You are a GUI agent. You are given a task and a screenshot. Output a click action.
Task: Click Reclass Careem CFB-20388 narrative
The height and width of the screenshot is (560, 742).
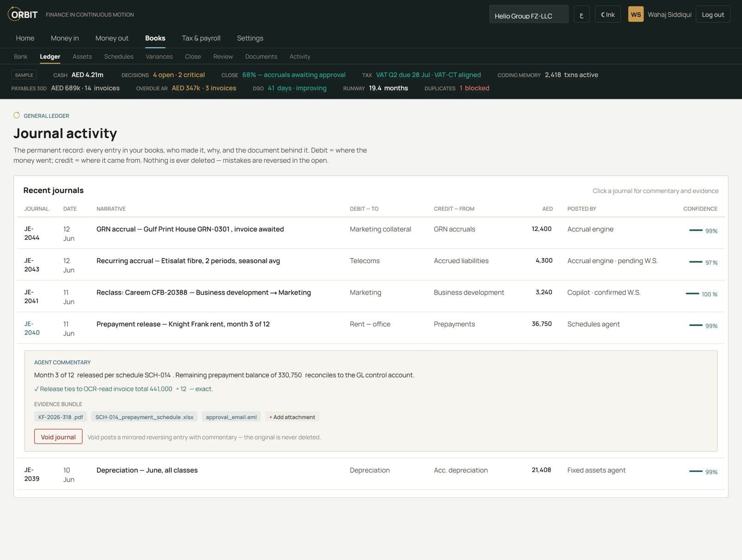pyautogui.click(x=204, y=292)
